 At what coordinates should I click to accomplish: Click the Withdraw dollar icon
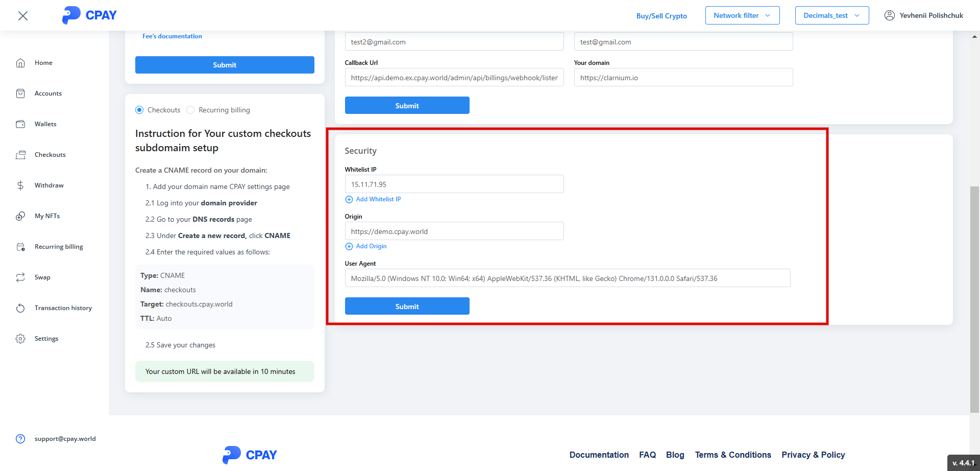click(20, 185)
